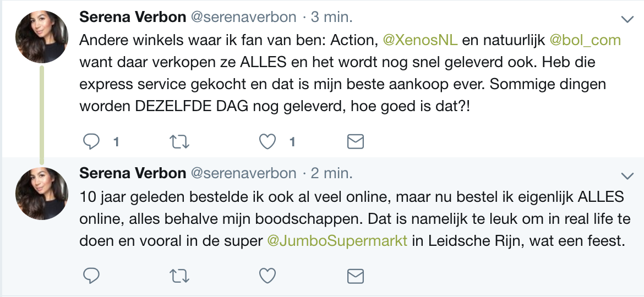Click Serena Verbon name on second tweet
Screen dimensions: 644x297
[133, 173]
